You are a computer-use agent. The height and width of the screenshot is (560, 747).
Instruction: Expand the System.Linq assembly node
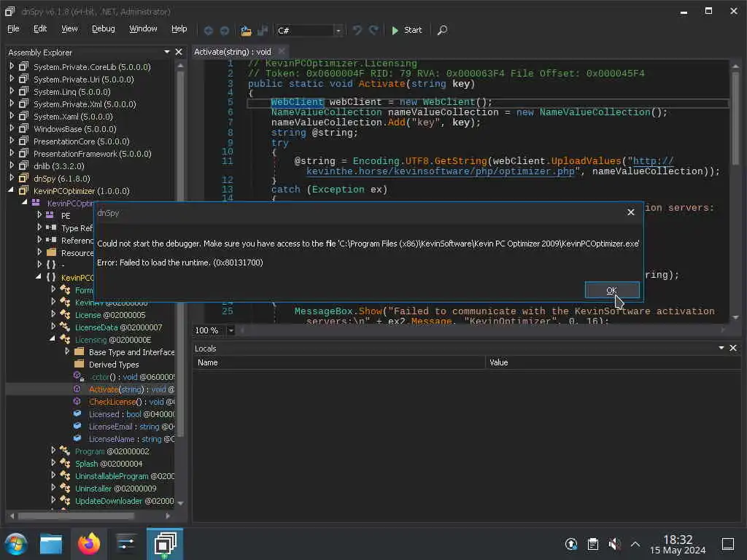[x=12, y=92]
